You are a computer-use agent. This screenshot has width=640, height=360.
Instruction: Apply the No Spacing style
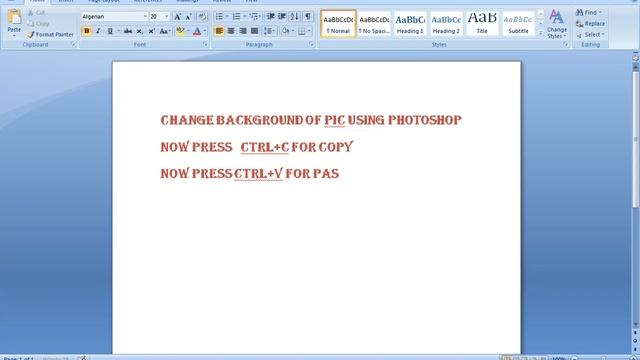[374, 24]
